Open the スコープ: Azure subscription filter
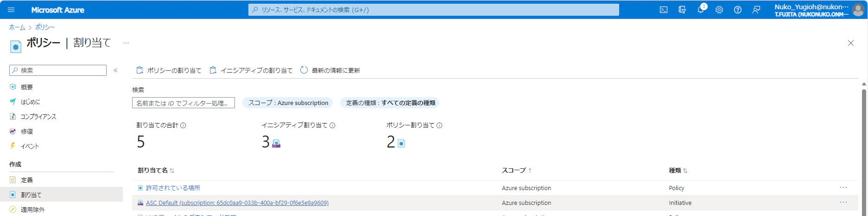Image resolution: width=868 pixels, height=216 pixels. [x=288, y=103]
